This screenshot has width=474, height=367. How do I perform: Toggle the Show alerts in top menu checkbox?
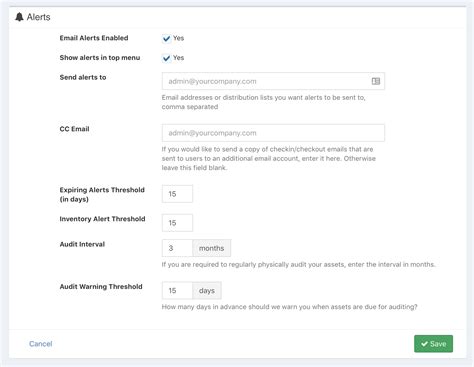(166, 58)
